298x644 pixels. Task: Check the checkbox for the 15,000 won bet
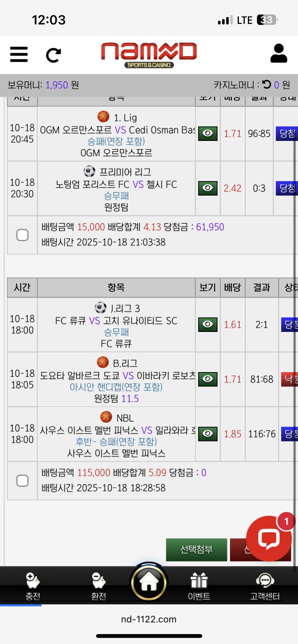click(22, 235)
